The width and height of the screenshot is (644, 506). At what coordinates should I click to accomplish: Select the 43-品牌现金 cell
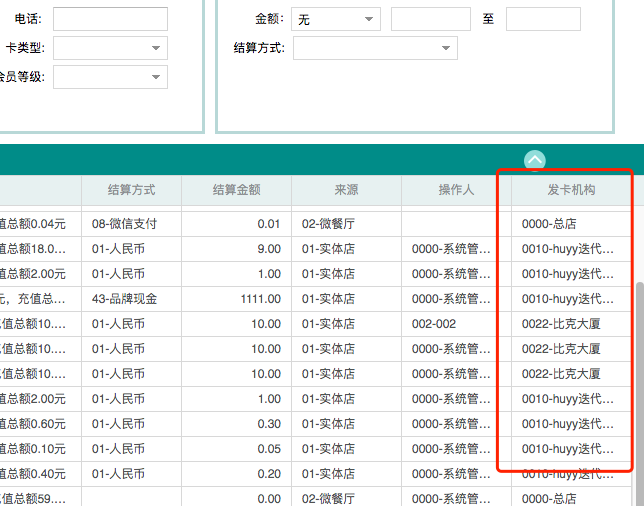coord(131,299)
